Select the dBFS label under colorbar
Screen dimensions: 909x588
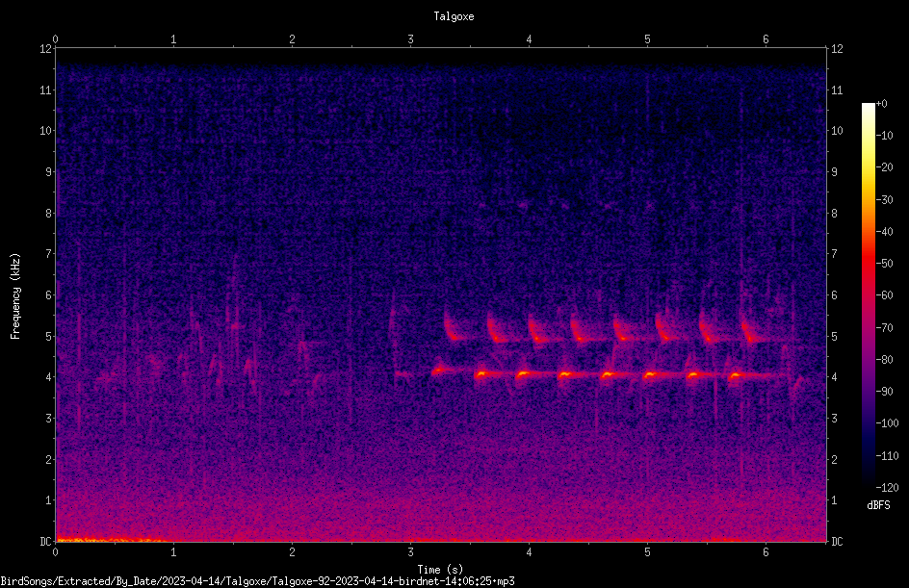pyautogui.click(x=878, y=505)
